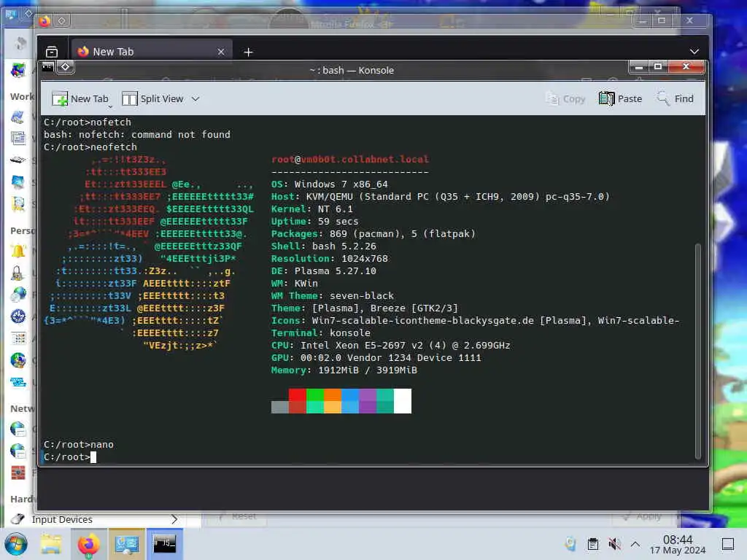Open Find with the magnifier icon
747x560 pixels.
point(662,98)
